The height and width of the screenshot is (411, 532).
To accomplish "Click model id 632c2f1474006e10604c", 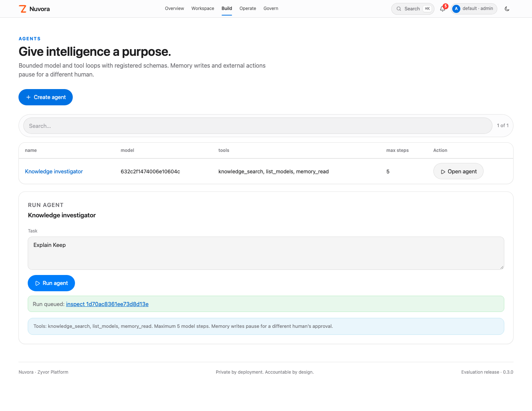I will (x=150, y=171).
